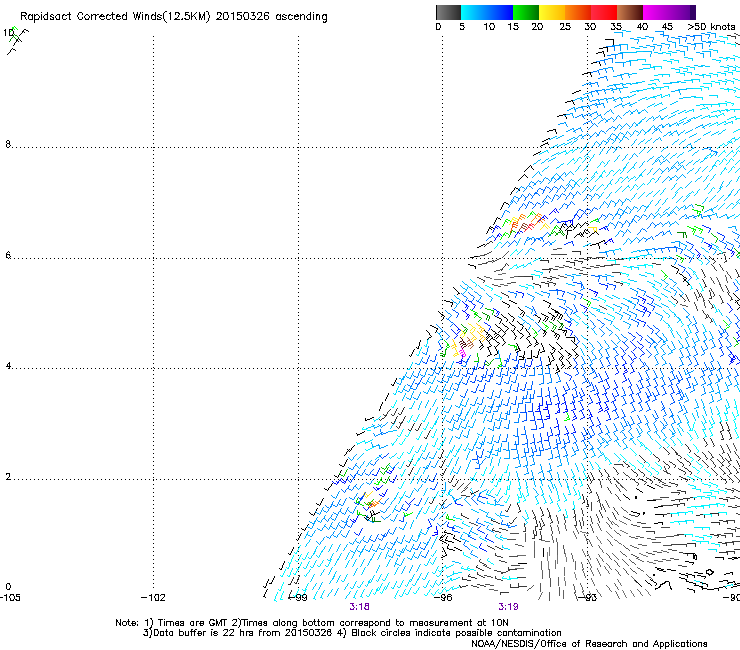The height and width of the screenshot is (650, 740).
Task: Click the 'NOAA/NESDIS/Office of Research and Applications' credit
Action: [x=589, y=644]
